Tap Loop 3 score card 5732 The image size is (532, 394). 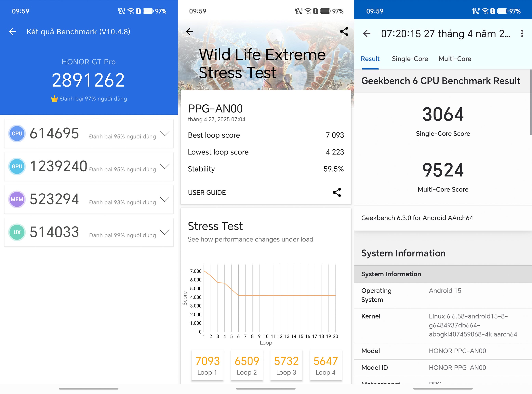(286, 365)
